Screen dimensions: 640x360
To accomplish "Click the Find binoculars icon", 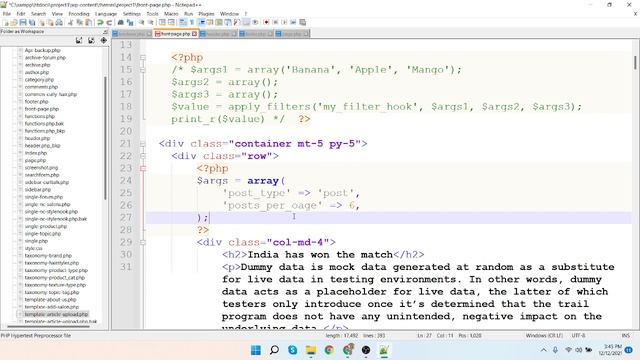I will [121, 22].
